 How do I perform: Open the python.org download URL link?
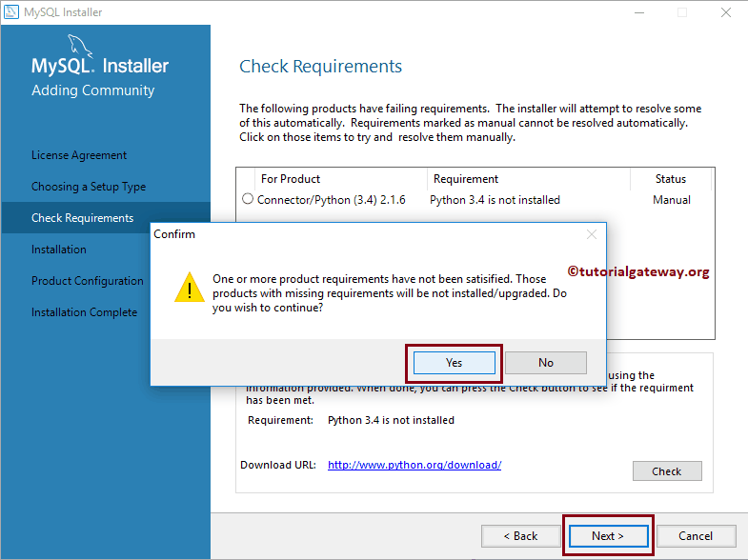click(414, 465)
